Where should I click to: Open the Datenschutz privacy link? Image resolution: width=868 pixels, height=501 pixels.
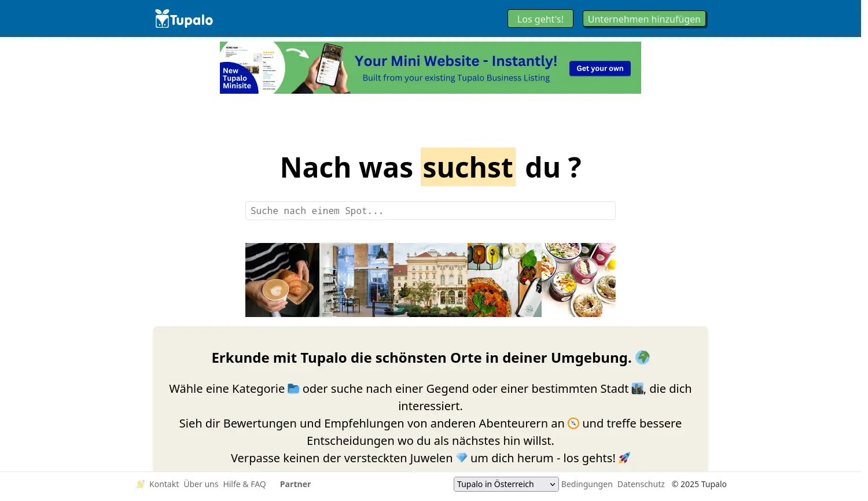(641, 484)
